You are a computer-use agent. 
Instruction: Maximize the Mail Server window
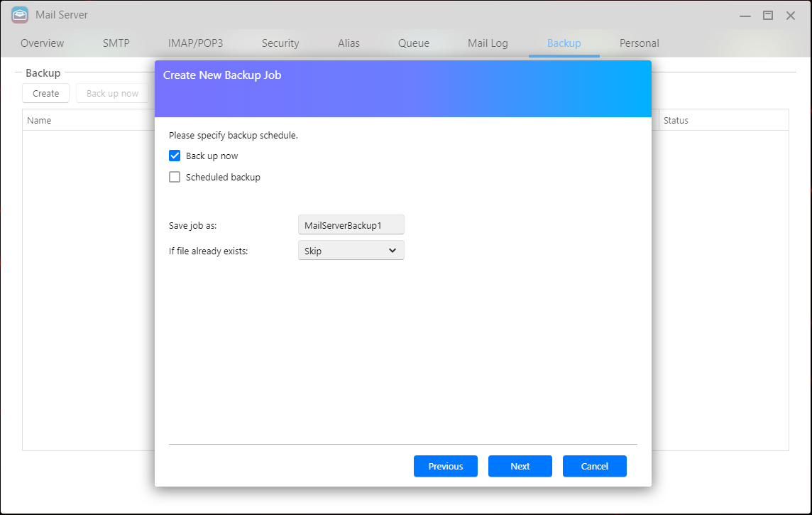767,15
